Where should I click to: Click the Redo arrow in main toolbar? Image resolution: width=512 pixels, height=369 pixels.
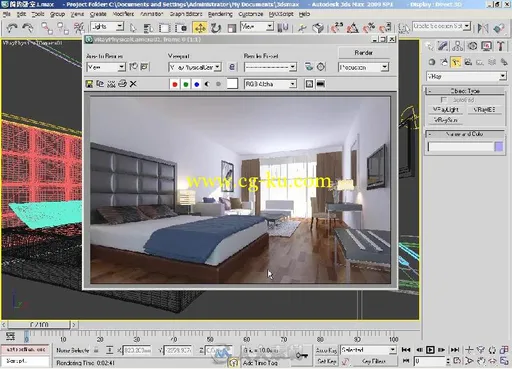coord(28,28)
